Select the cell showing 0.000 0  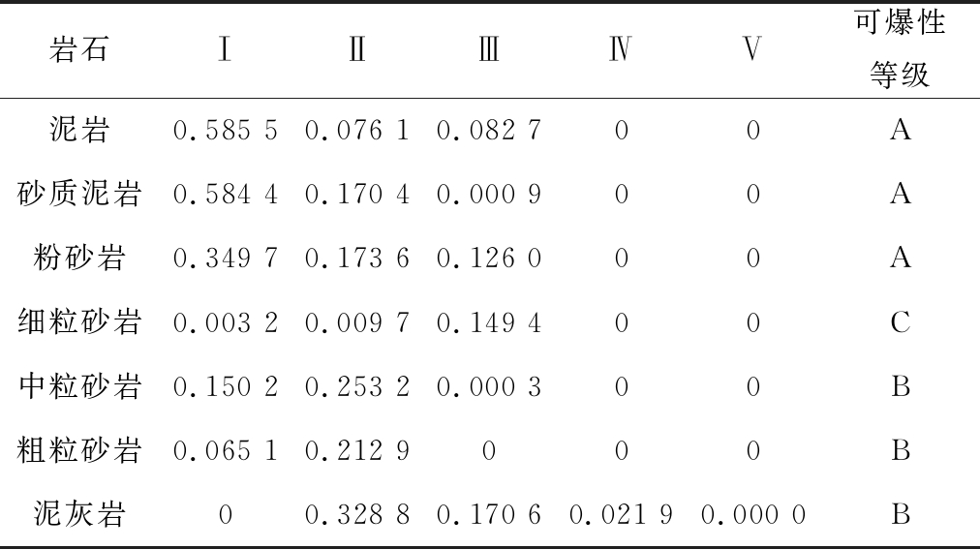click(752, 514)
